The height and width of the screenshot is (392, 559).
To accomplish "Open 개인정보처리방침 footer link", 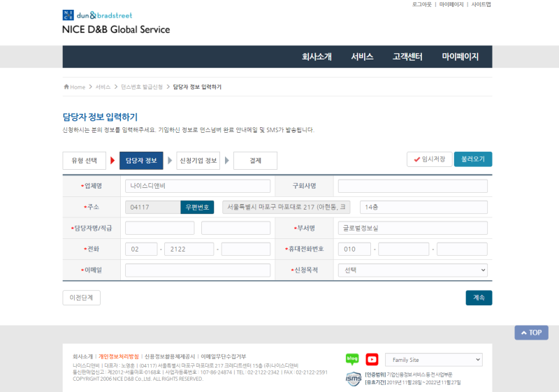I will [119, 356].
